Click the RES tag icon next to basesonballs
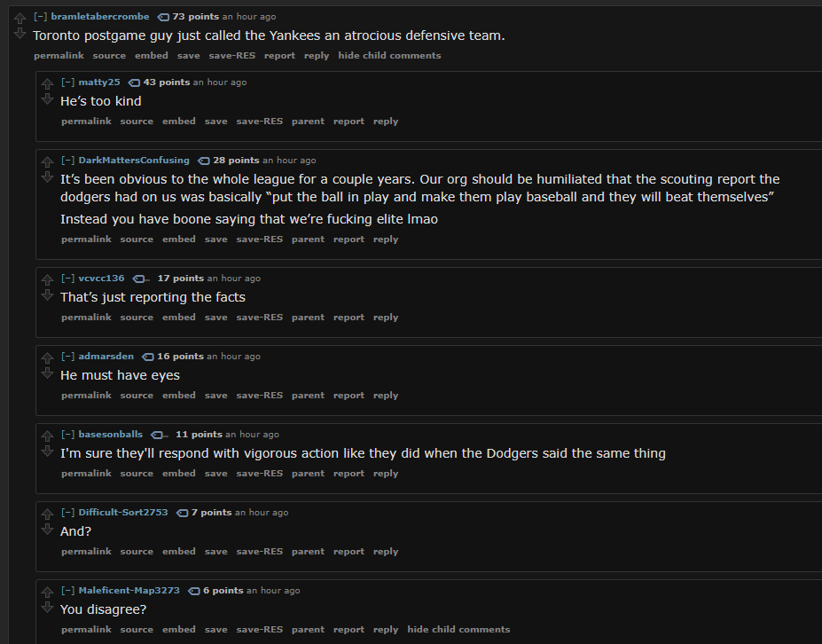The width and height of the screenshot is (822, 644). tap(159, 435)
